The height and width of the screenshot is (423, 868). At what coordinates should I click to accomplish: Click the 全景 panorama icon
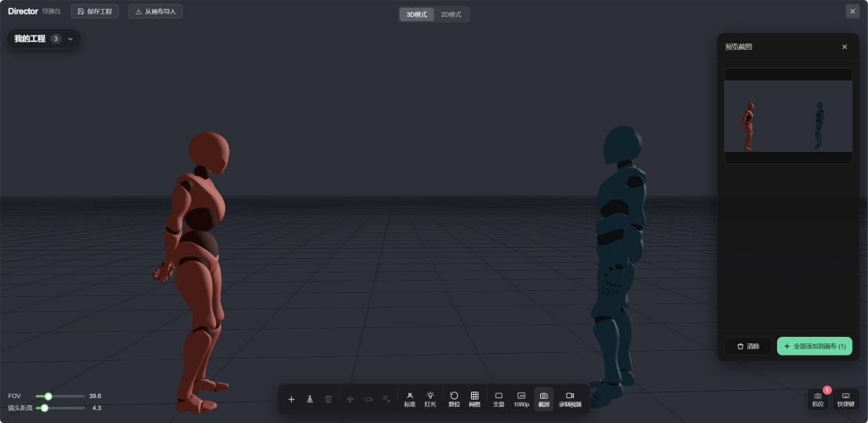(498, 399)
